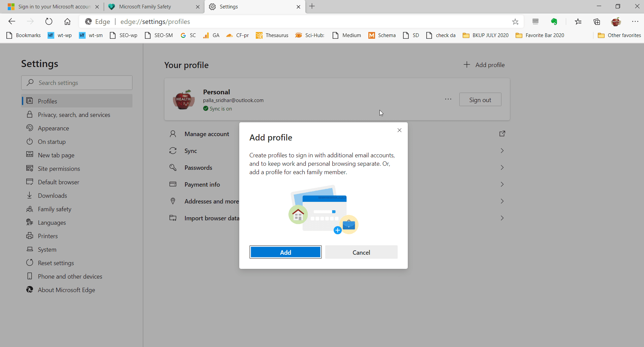The image size is (644, 347).
Task: Expand the Payment info section chevron
Action: (x=502, y=184)
